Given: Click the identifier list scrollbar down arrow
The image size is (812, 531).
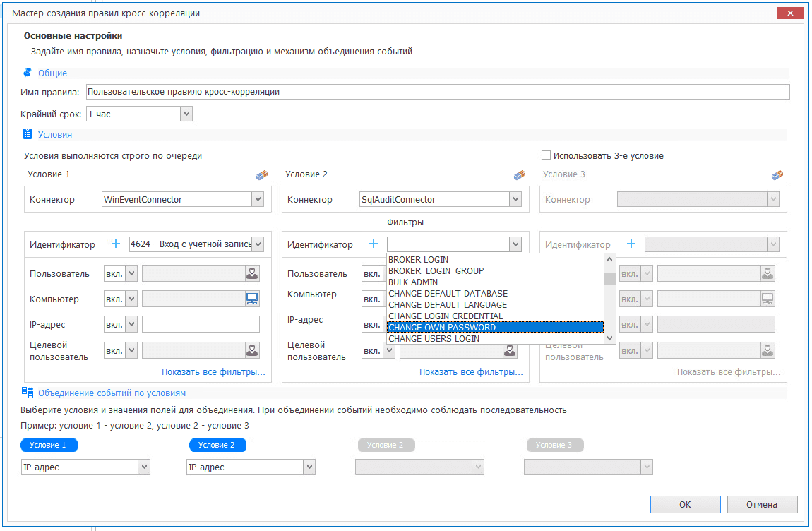Looking at the screenshot, I should pos(609,339).
